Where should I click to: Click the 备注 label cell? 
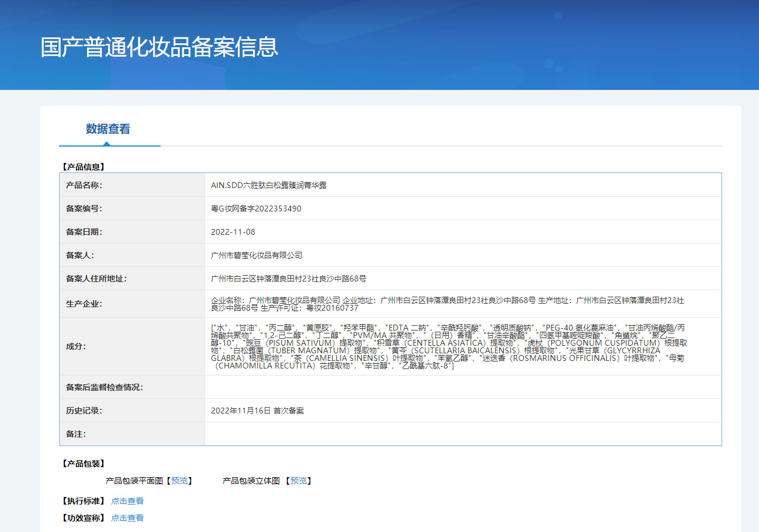(132, 434)
